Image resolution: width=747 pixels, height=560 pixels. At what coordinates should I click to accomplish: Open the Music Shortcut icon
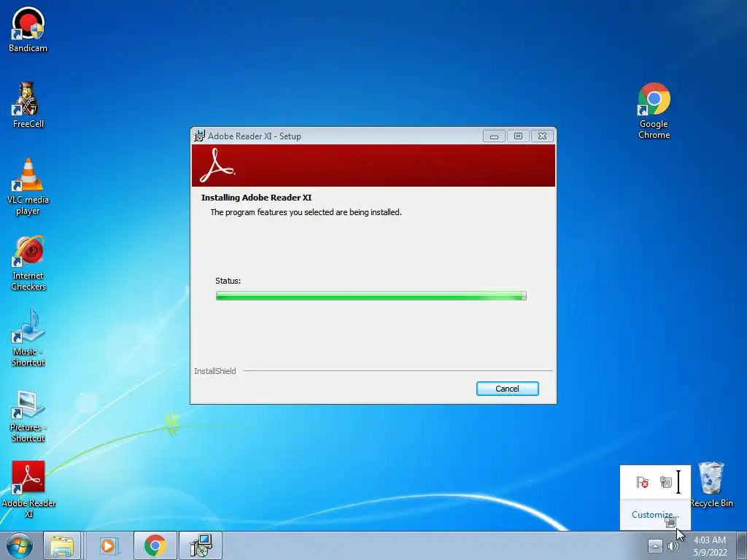click(x=28, y=338)
